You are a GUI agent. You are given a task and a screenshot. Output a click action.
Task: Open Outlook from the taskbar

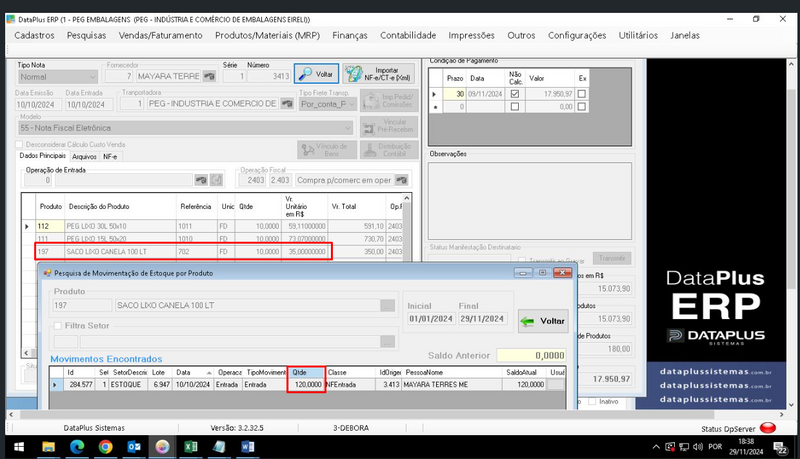[134, 447]
